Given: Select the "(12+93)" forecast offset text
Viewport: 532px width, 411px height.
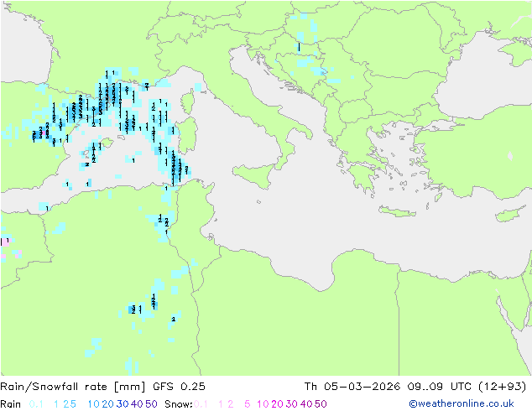Looking at the screenshot, I should (502, 387).
